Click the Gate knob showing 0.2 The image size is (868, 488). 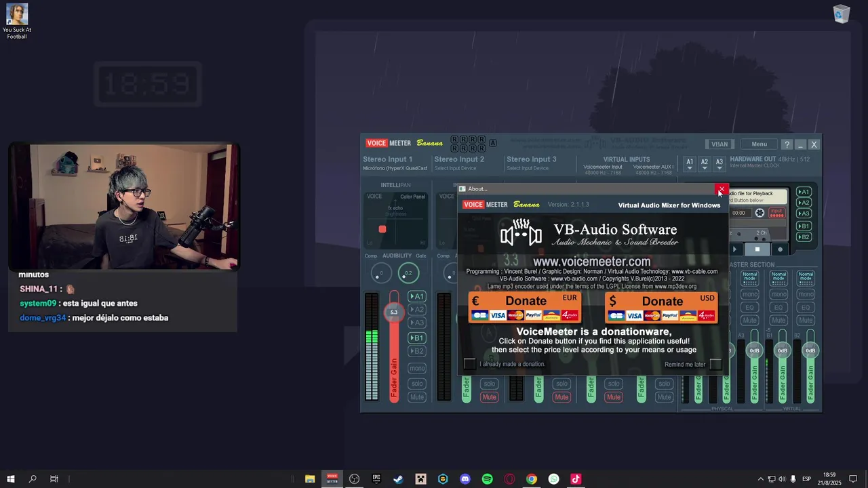[x=408, y=273]
